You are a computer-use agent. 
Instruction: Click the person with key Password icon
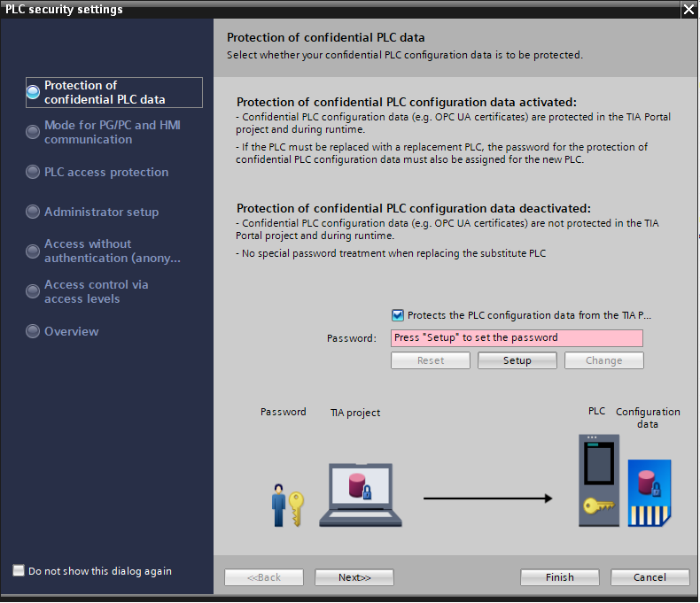click(x=287, y=506)
